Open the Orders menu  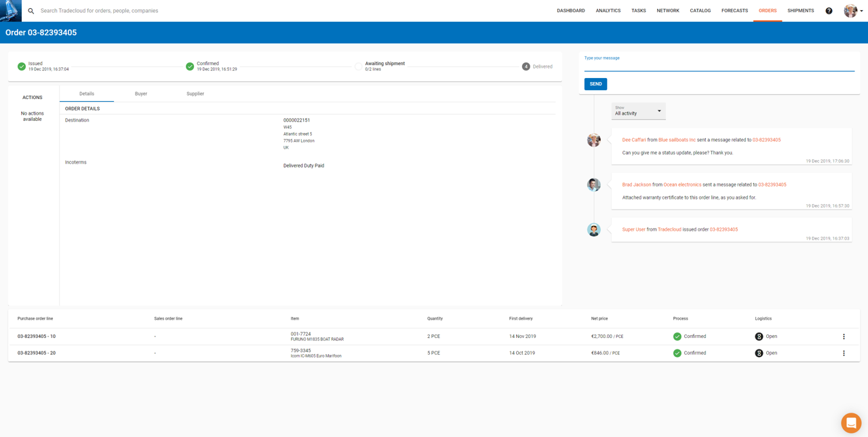tap(768, 11)
